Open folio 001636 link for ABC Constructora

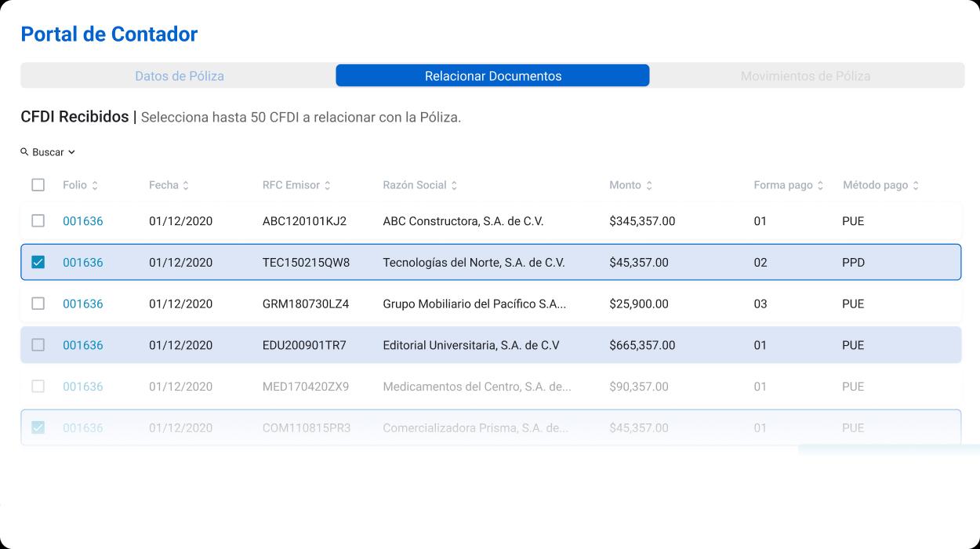point(83,221)
